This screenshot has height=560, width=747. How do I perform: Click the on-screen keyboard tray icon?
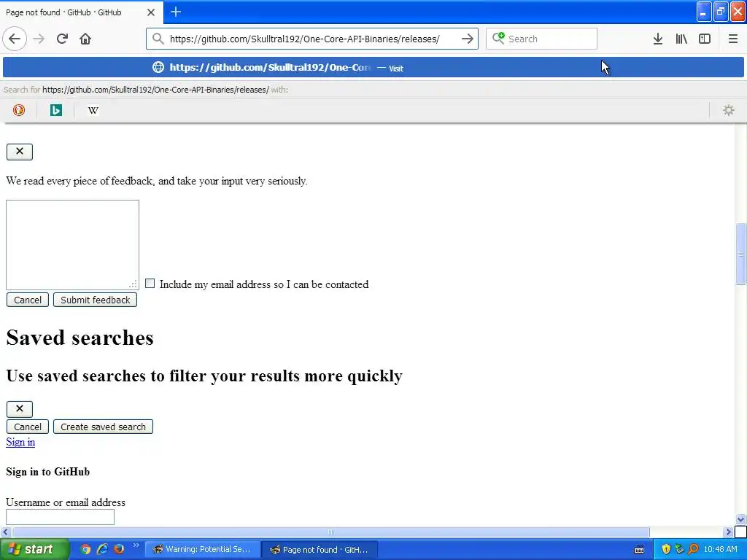pos(639,550)
